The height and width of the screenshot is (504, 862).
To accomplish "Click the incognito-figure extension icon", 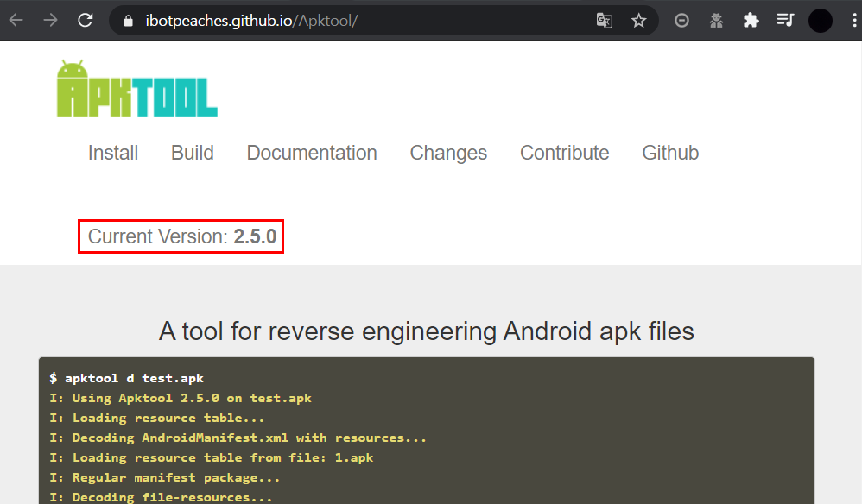I will pyautogui.click(x=716, y=19).
